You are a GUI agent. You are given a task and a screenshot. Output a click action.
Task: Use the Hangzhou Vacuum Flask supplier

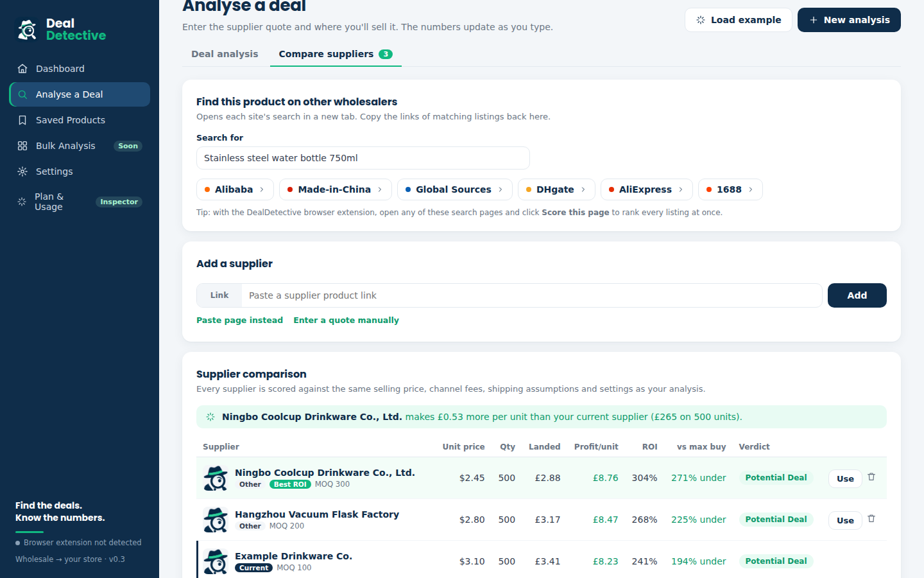(x=845, y=520)
